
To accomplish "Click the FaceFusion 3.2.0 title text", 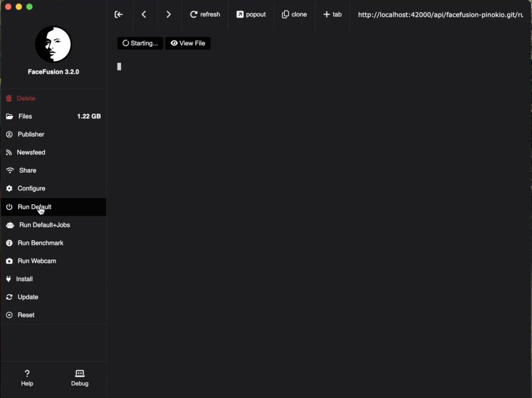I will click(54, 72).
